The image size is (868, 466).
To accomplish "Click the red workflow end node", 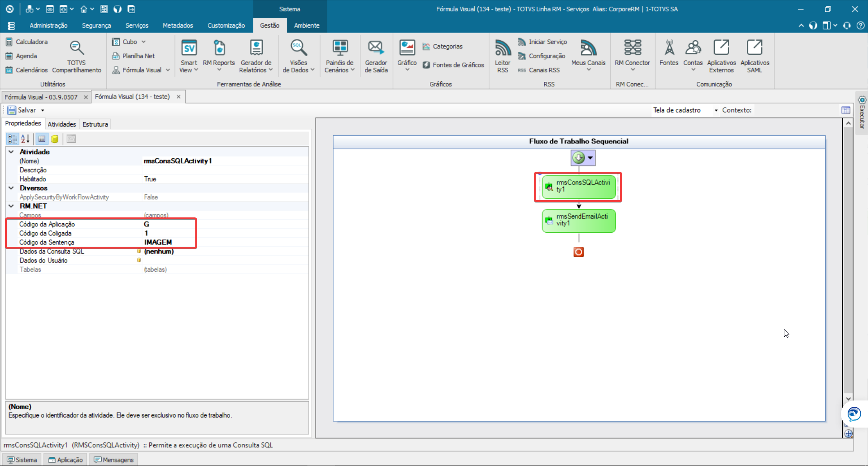I will click(x=579, y=252).
